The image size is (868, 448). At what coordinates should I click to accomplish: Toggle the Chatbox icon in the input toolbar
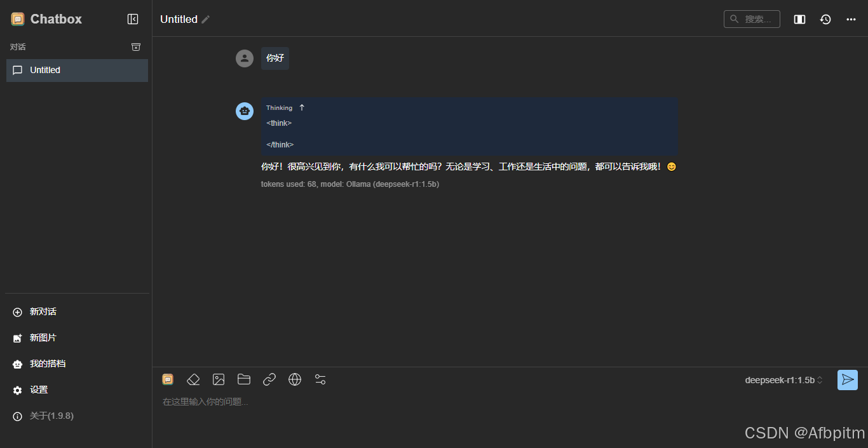click(x=168, y=379)
